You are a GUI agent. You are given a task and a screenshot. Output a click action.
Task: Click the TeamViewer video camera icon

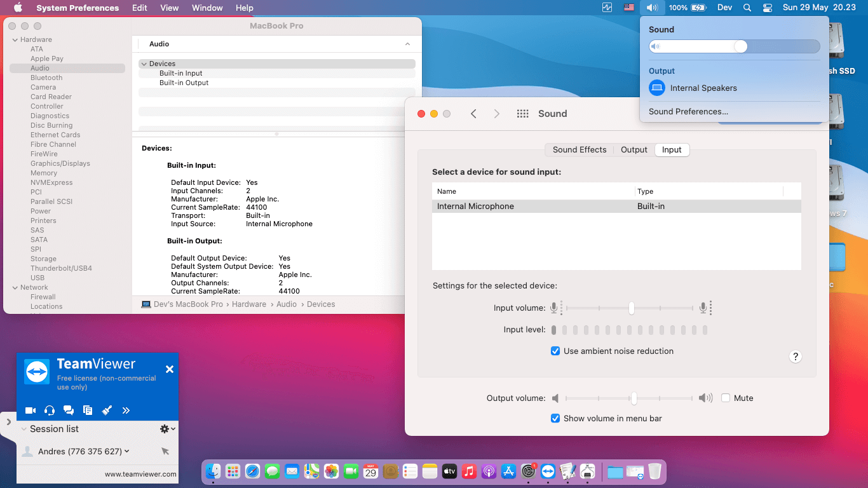tap(30, 410)
